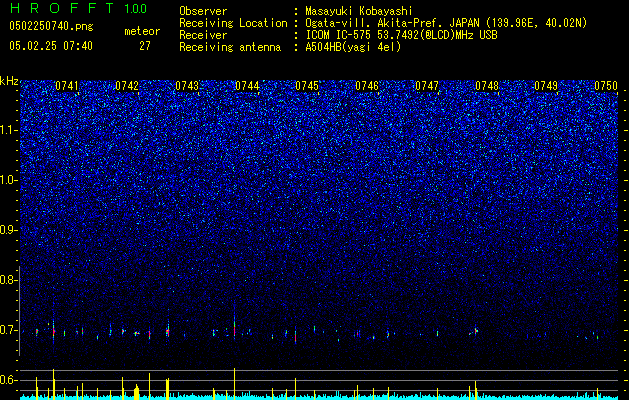Click the Receiver field label
This screenshot has height=400, width=629.
pyautogui.click(x=203, y=35)
